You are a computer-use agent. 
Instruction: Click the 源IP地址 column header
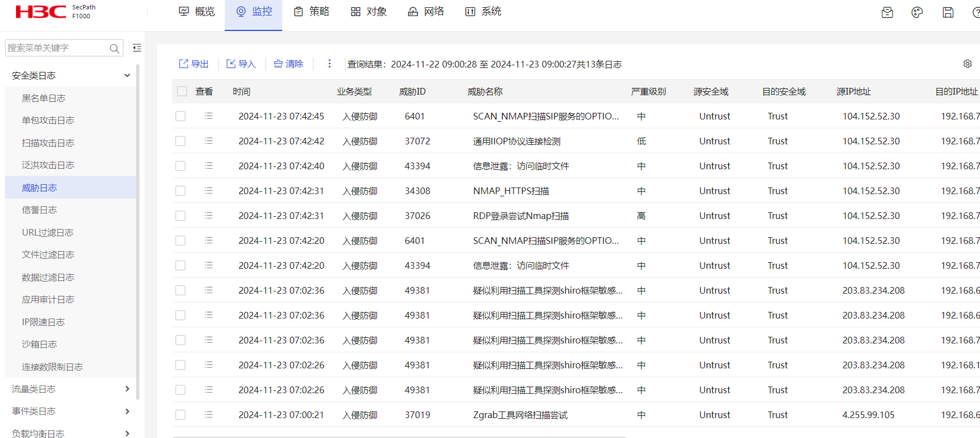[x=854, y=92]
